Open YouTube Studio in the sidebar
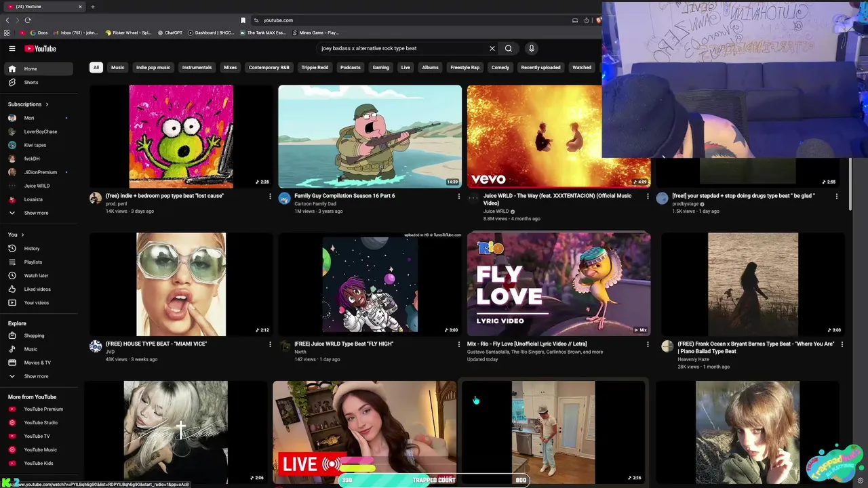This screenshot has width=868, height=488. [38, 422]
